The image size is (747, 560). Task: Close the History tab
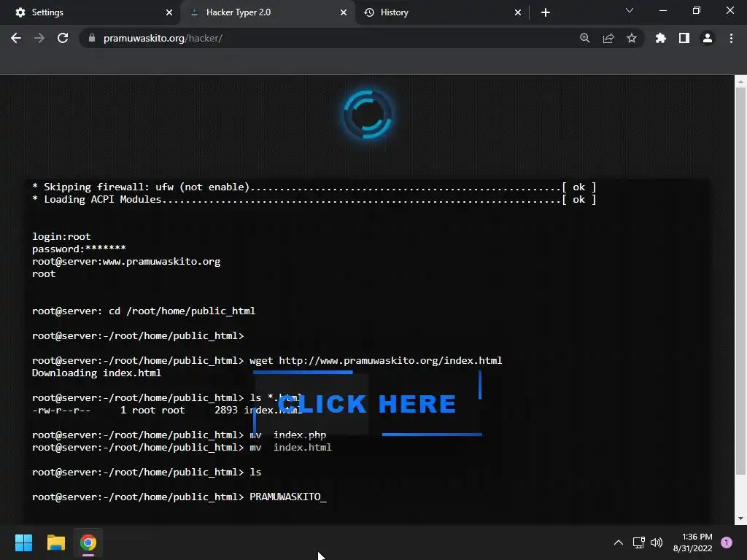[518, 12]
